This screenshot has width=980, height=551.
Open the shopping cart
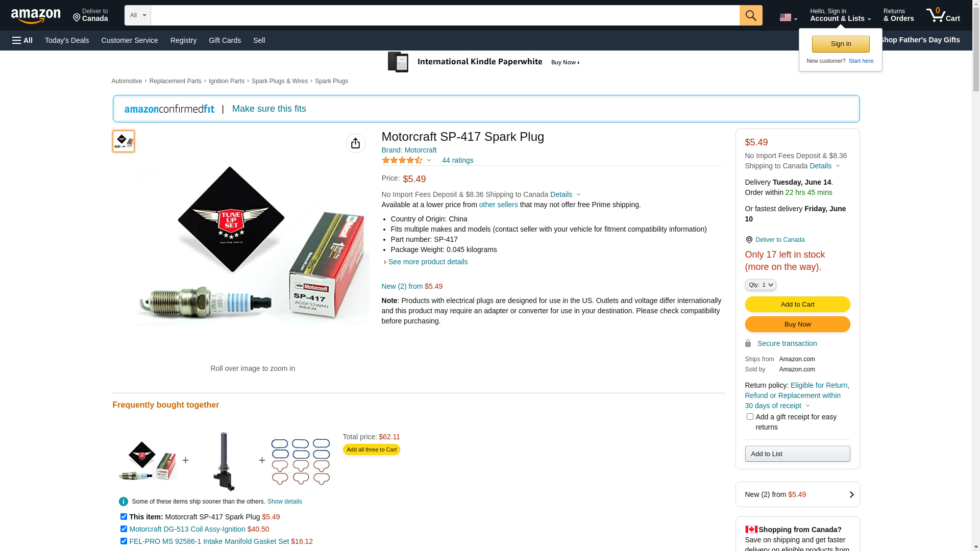[x=943, y=15]
